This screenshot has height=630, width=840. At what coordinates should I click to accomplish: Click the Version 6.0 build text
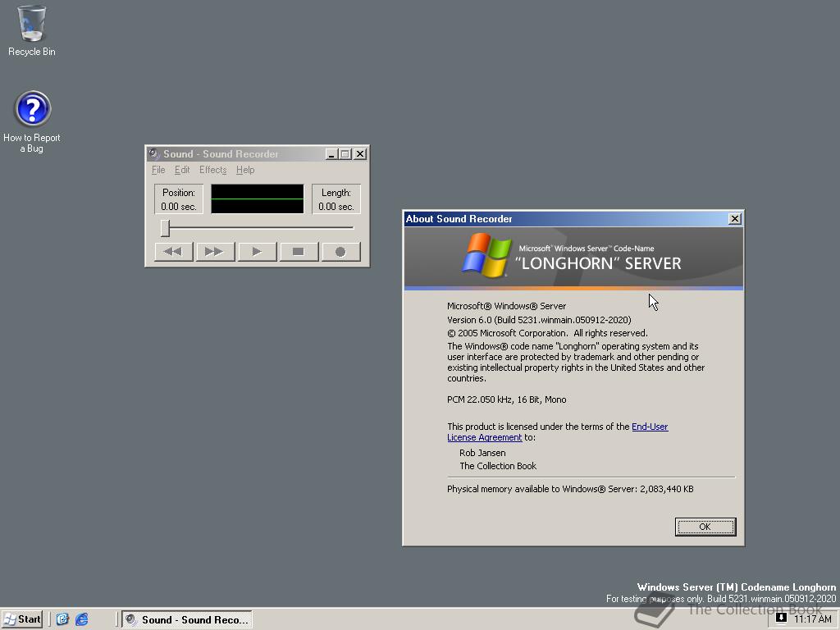tap(539, 320)
